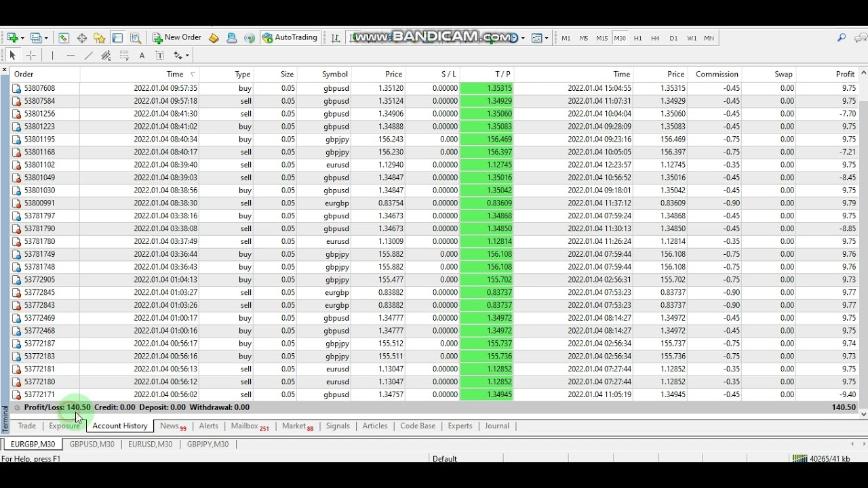Expand the templates dropdown arrow
The image size is (868, 488).
546,39
